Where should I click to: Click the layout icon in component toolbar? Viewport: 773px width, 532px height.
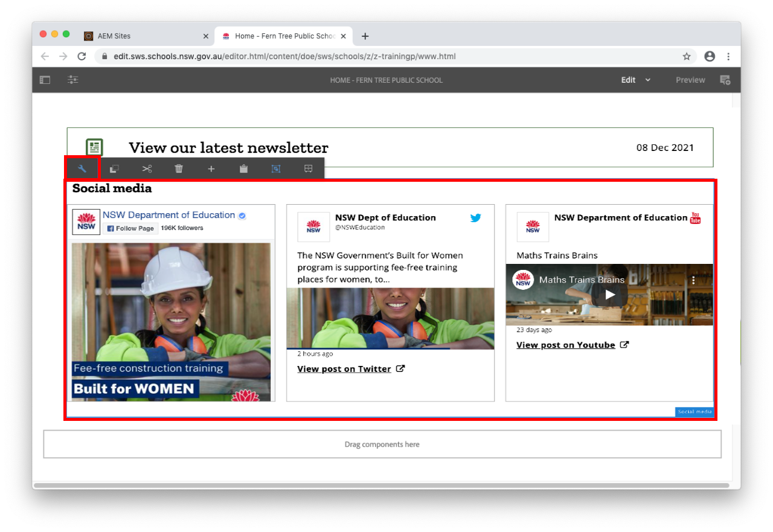click(x=308, y=168)
